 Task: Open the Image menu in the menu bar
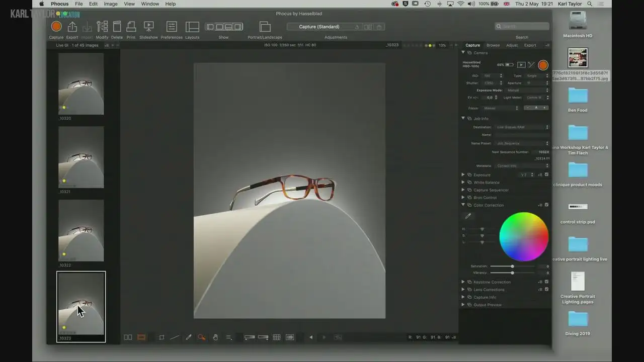(111, 4)
